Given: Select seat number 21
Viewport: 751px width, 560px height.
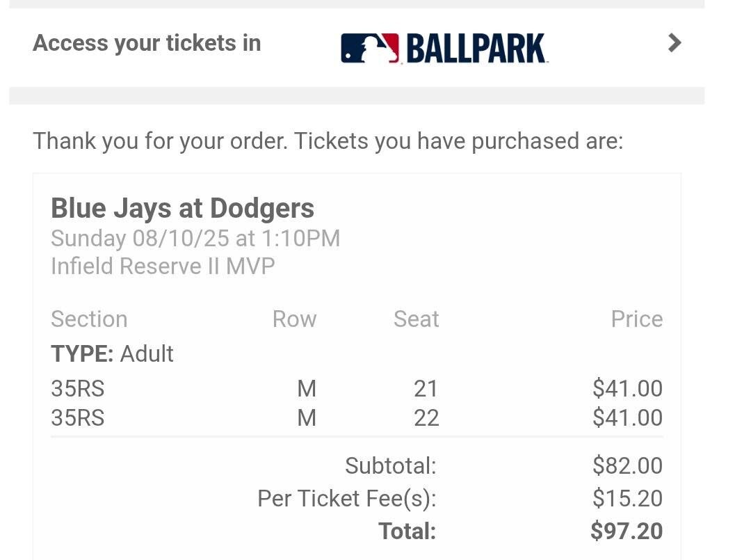Looking at the screenshot, I should 426,388.
